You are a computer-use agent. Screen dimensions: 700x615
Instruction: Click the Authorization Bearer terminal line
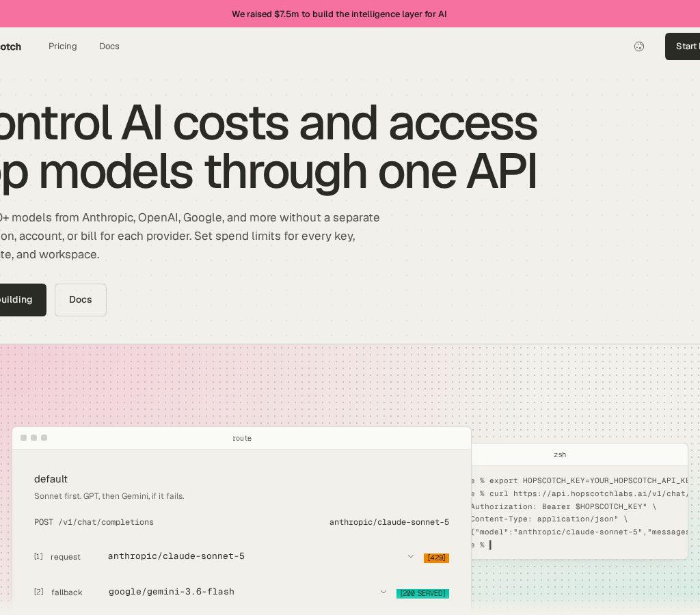coord(564,506)
